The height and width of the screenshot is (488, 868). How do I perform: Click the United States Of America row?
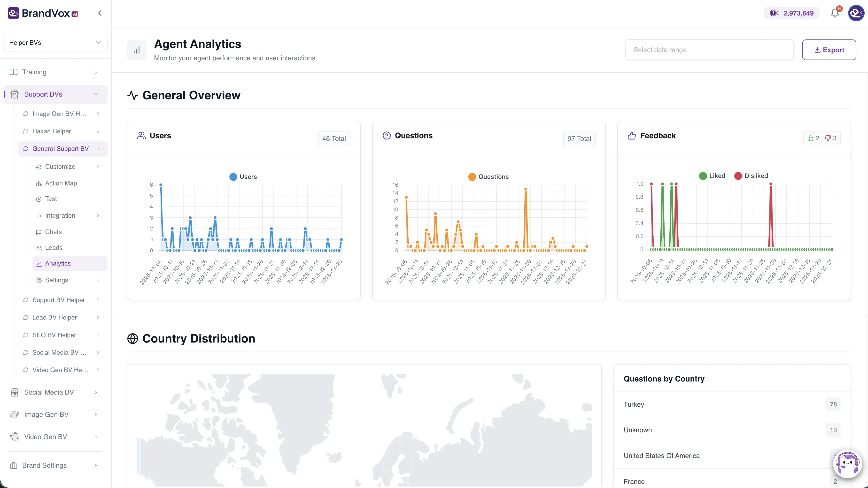point(732,456)
